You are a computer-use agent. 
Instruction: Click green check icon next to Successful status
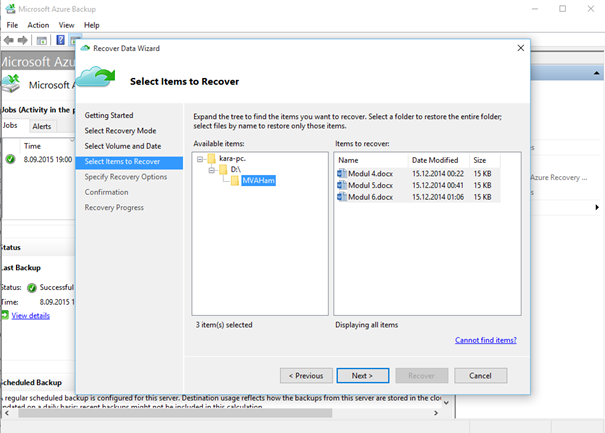point(32,288)
